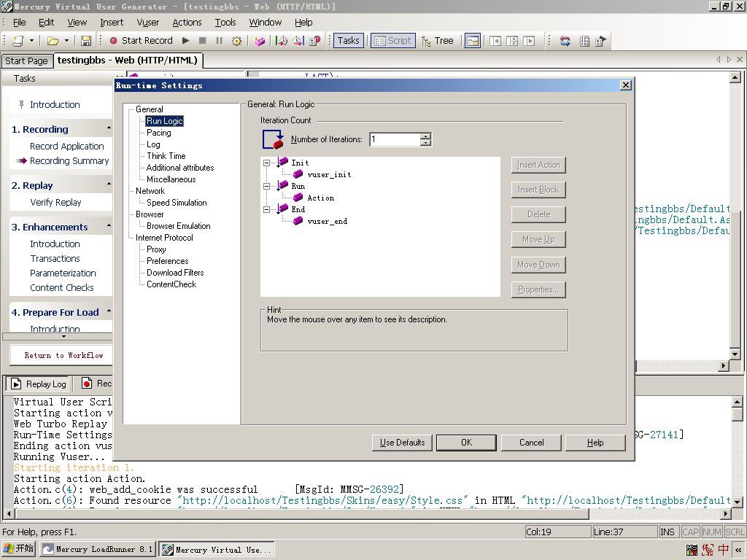Click the last of three layout icons
The image size is (747, 560).
[x=529, y=41]
